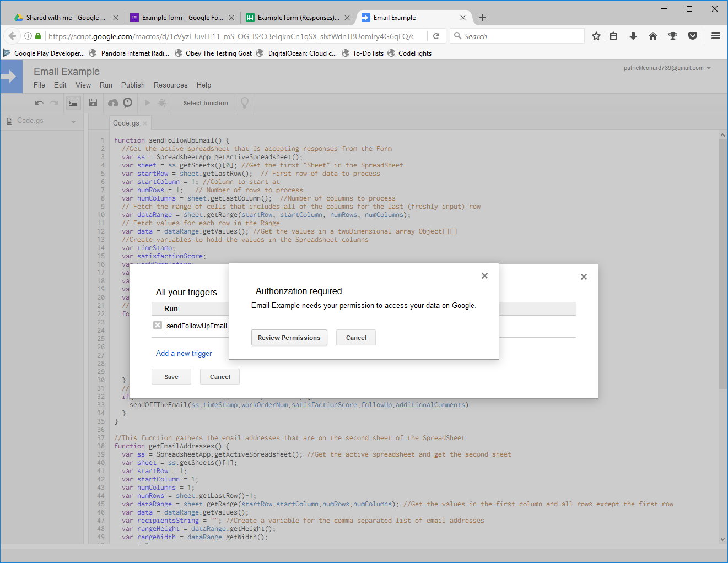Open the Resources menu
The width and height of the screenshot is (728, 563).
(170, 85)
